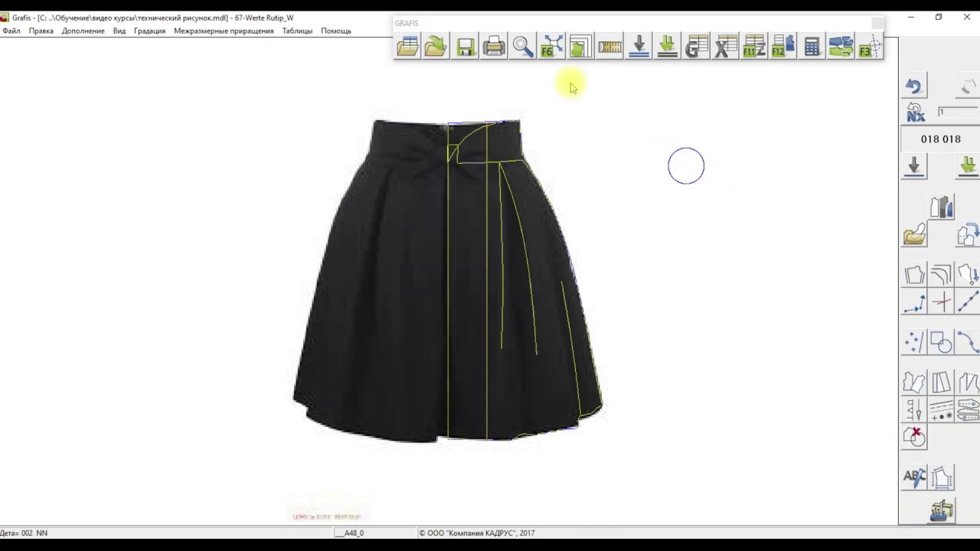The width and height of the screenshot is (980, 551).
Task: Click the toolbar green double-arrow icon
Action: pyautogui.click(x=668, y=47)
